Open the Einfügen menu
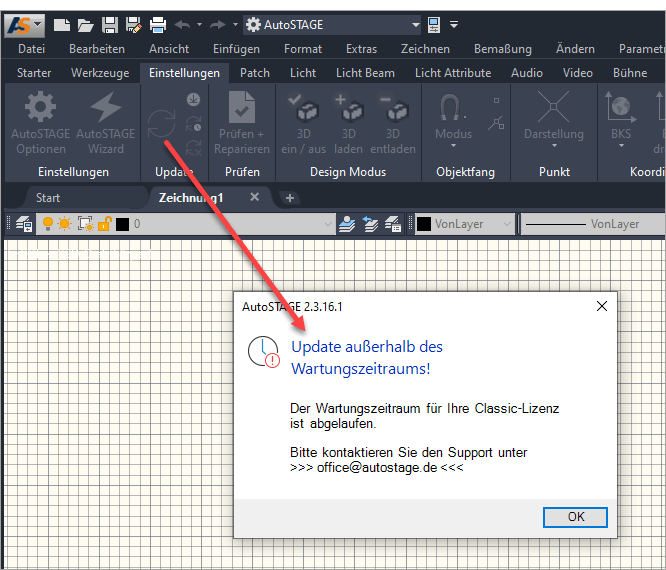Viewport: 666px width, 570px height. coord(236,49)
